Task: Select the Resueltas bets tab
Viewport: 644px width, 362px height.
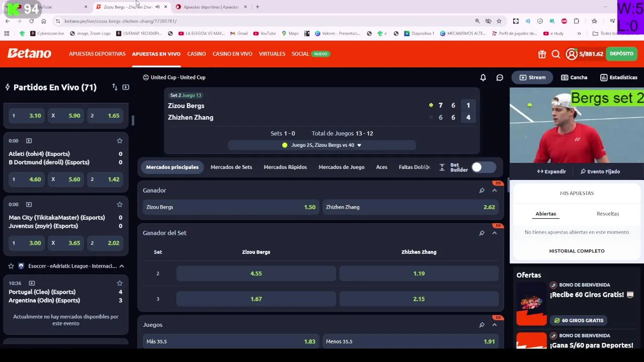Action: pos(608,214)
